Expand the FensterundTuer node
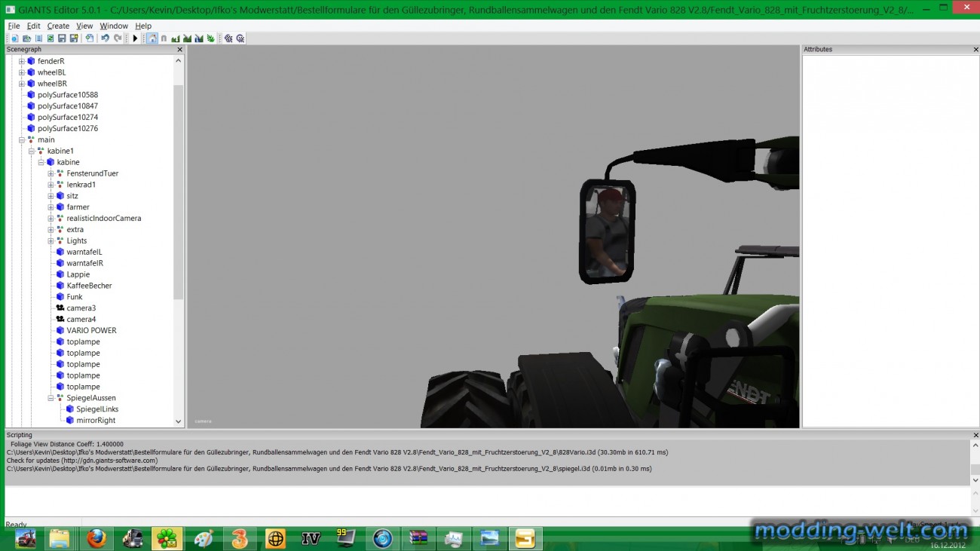This screenshot has width=980, height=551. point(51,173)
